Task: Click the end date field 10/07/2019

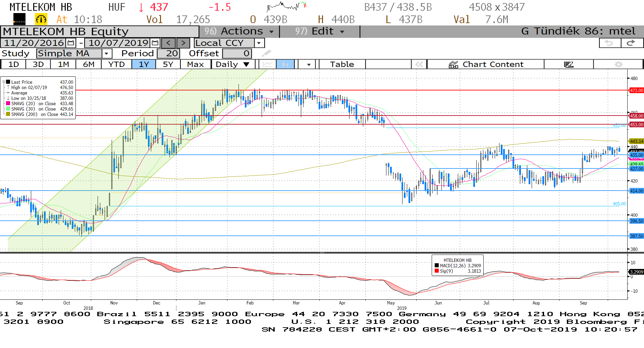Action: tap(118, 43)
